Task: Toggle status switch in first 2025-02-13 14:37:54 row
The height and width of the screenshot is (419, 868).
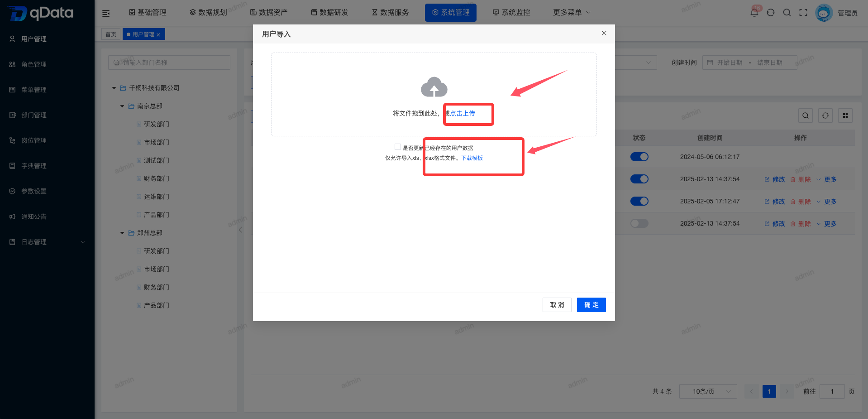Action: [639, 179]
